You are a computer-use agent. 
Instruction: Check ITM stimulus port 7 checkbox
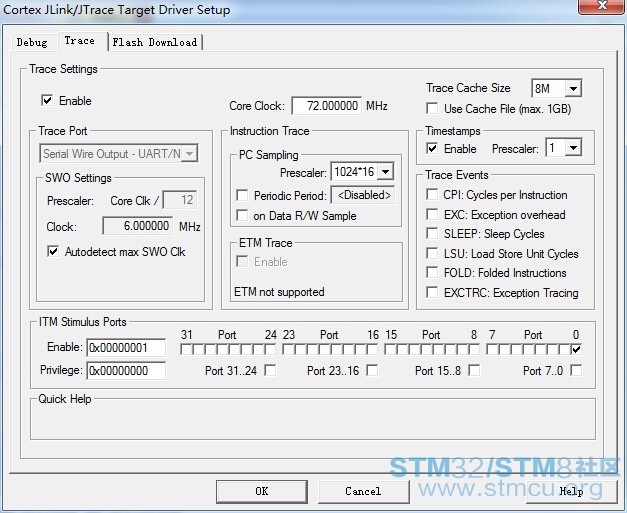[492, 349]
